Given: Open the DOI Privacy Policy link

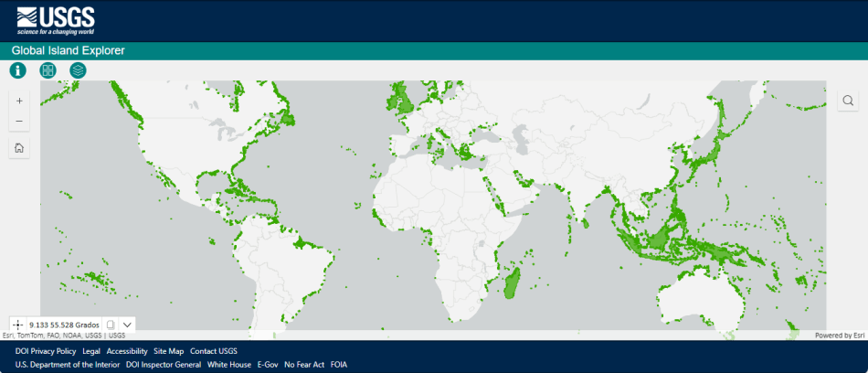Looking at the screenshot, I should click(x=46, y=351).
